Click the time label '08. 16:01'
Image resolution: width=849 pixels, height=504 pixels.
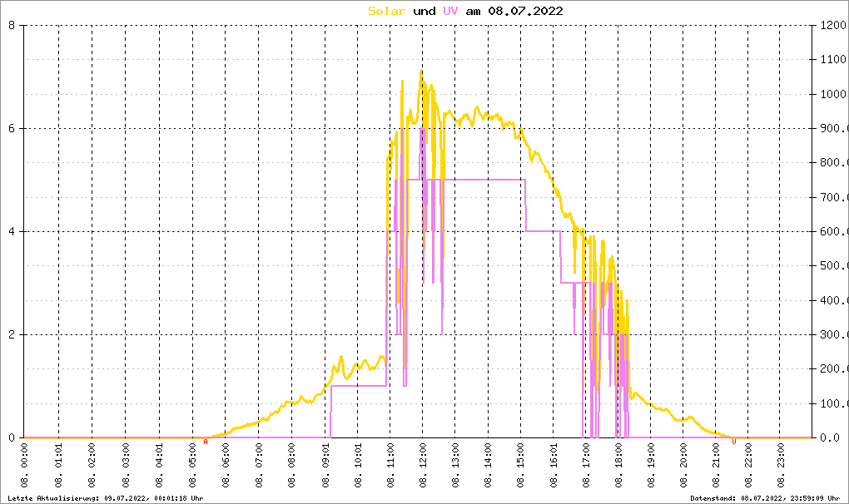[554, 466]
